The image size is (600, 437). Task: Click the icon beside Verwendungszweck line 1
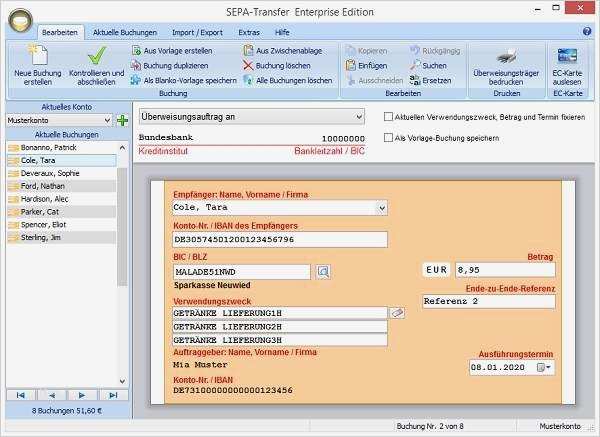click(x=397, y=313)
